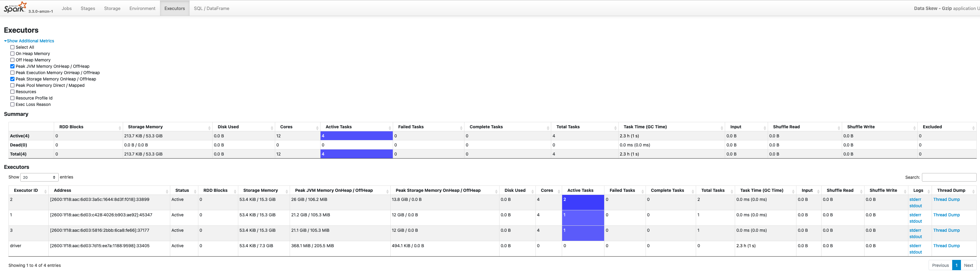This screenshot has width=980, height=272.
Task: Enable Peak Pool Memory Direct / Mapped
Action: (x=13, y=85)
